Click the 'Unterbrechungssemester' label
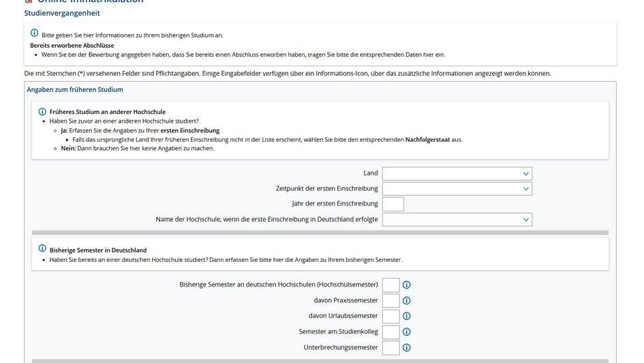644x363 pixels. click(341, 347)
